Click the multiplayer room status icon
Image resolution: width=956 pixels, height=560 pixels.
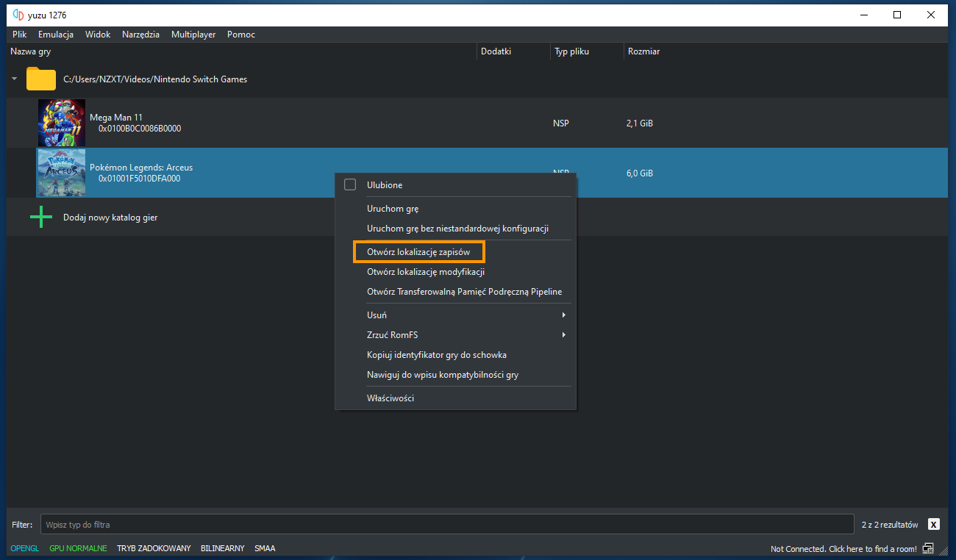(x=929, y=548)
